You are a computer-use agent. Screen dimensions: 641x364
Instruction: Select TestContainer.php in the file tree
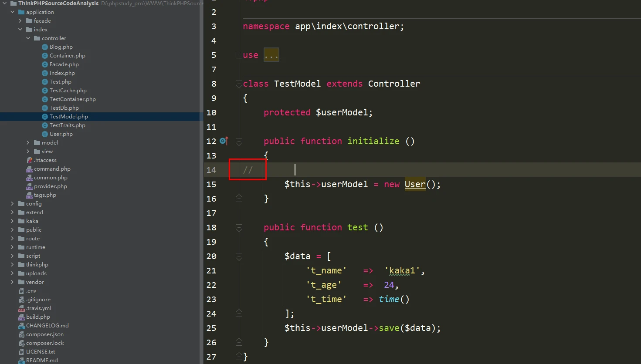tap(72, 99)
